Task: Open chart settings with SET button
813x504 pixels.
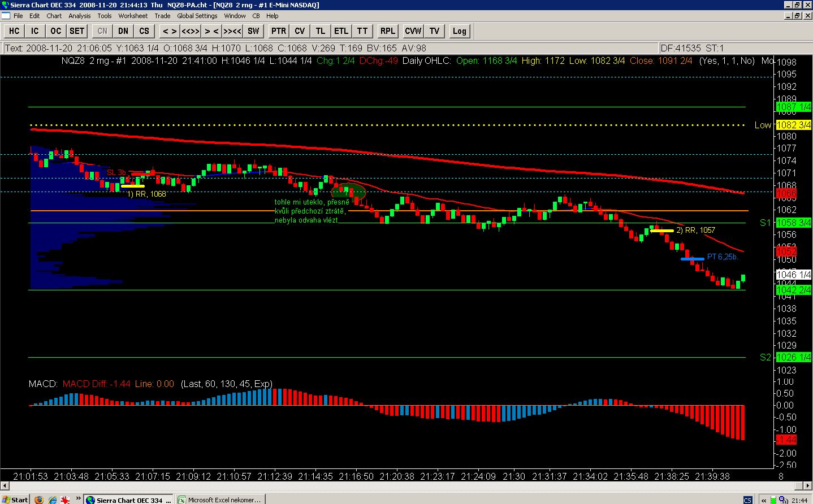Action: point(77,31)
